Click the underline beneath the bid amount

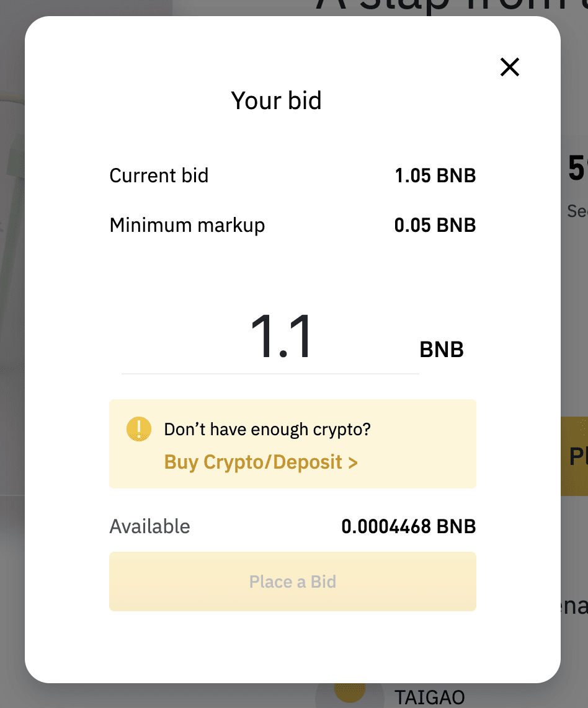[x=270, y=373]
